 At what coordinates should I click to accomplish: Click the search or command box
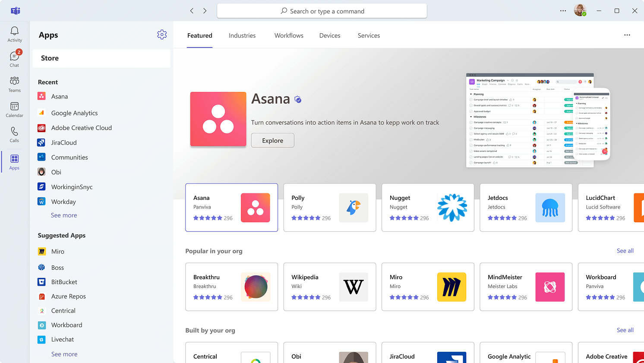click(322, 11)
